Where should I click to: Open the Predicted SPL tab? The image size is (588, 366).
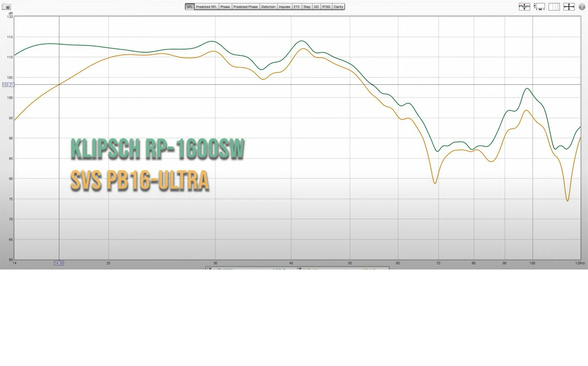(206, 7)
